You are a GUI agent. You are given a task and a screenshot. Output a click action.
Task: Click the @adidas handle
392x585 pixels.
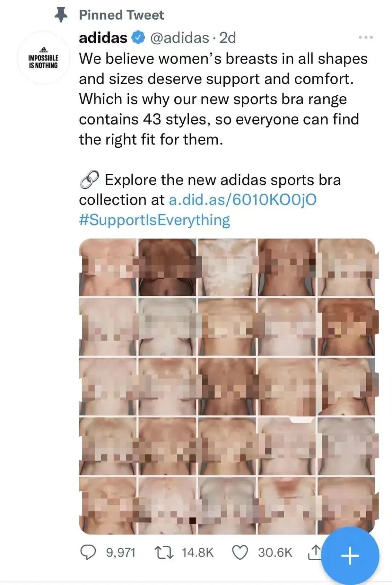tap(179, 38)
